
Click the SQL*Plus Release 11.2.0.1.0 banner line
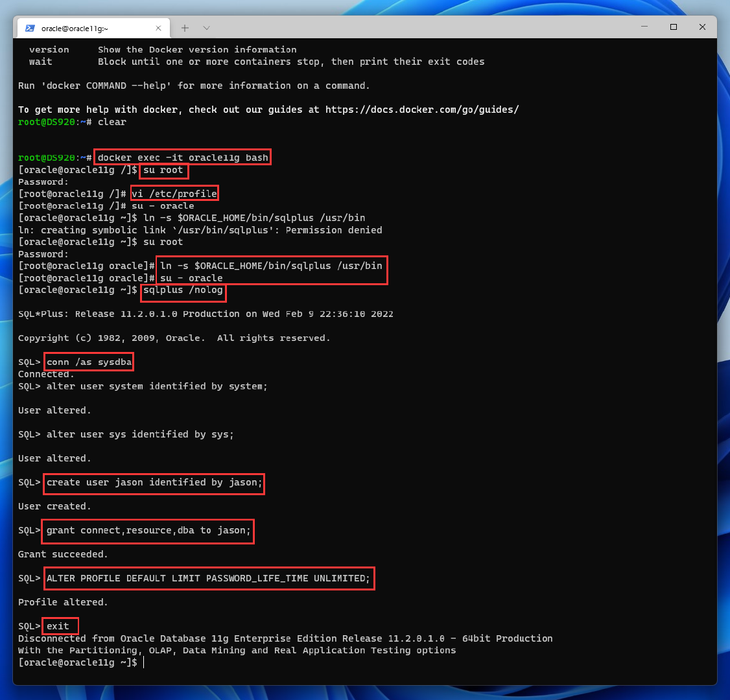pos(206,314)
